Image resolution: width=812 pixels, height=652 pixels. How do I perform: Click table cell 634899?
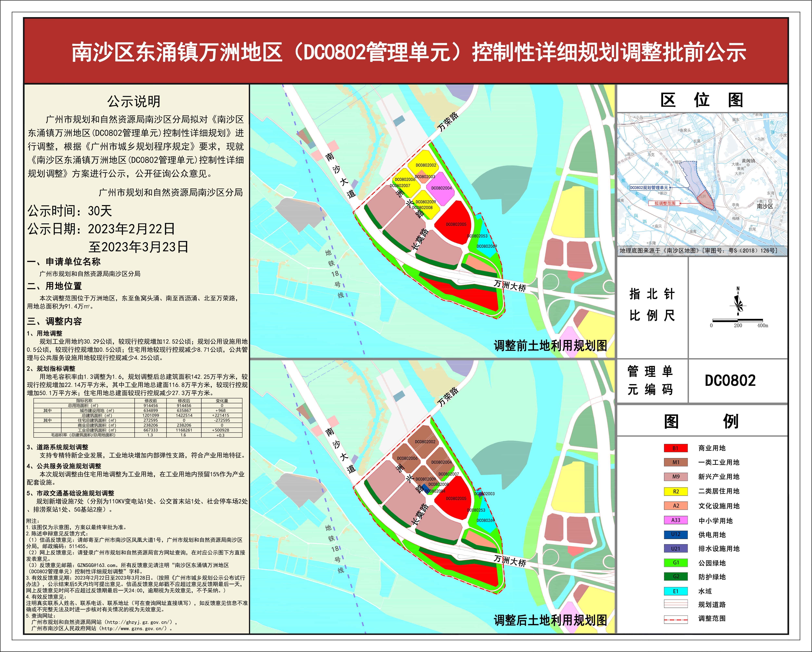coord(151,410)
